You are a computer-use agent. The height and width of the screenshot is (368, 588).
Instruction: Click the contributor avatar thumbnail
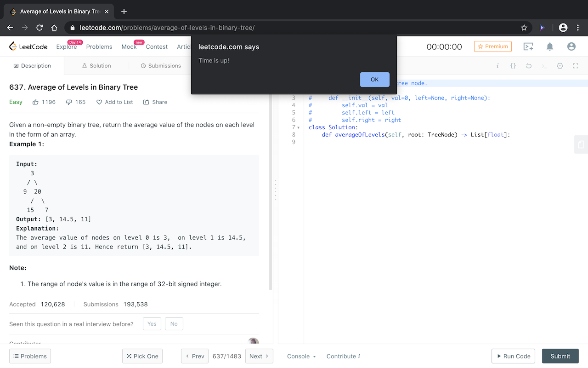pyautogui.click(x=253, y=341)
